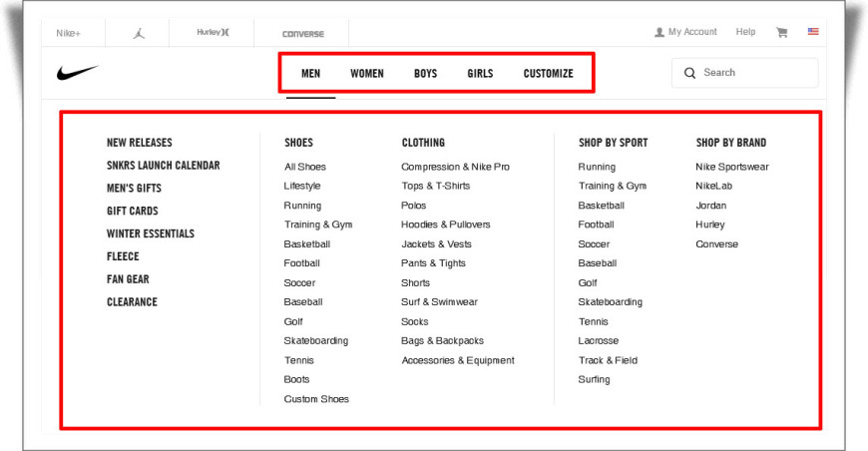
Task: Choose Shorts under Clothing
Action: 415,282
